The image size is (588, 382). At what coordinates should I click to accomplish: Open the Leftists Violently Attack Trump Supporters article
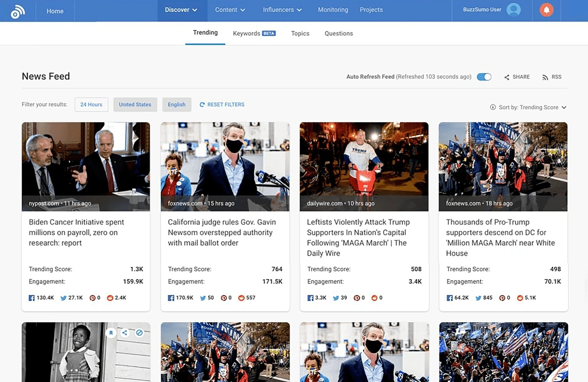(358, 238)
